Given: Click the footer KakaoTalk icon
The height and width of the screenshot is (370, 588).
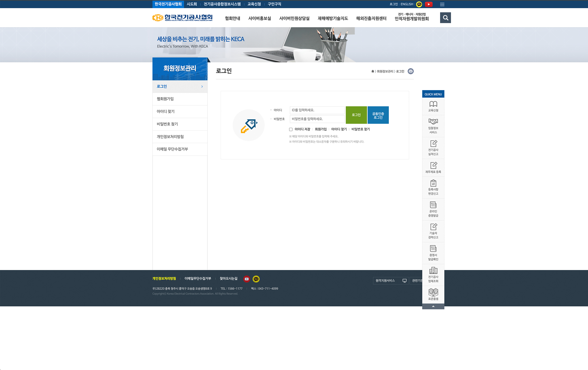Looking at the screenshot, I should coord(256,279).
